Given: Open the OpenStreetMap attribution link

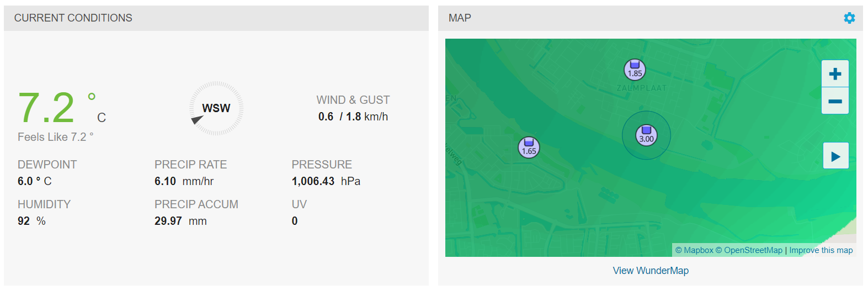Looking at the screenshot, I should click(x=749, y=250).
